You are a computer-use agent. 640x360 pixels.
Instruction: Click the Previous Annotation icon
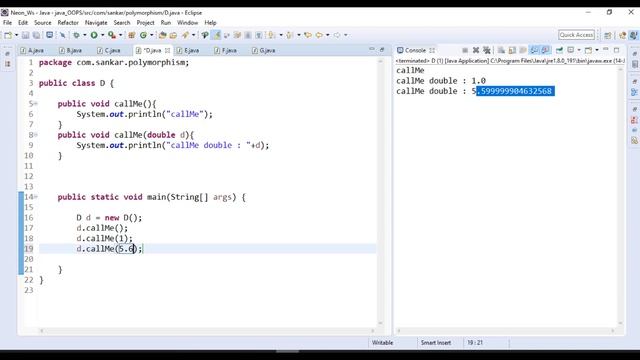pyautogui.click(x=289, y=35)
